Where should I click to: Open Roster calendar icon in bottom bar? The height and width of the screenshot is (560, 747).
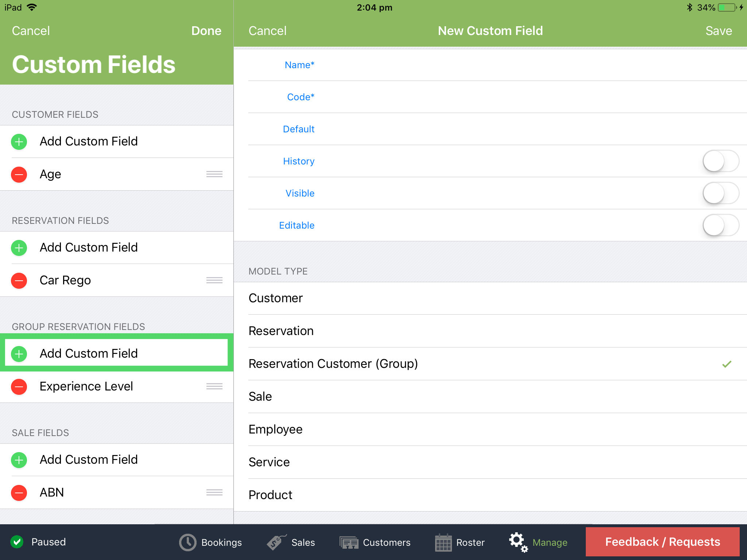(443, 542)
